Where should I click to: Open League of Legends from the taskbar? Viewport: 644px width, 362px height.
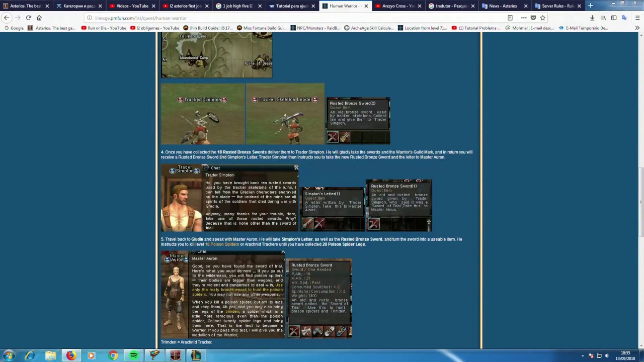point(196,355)
